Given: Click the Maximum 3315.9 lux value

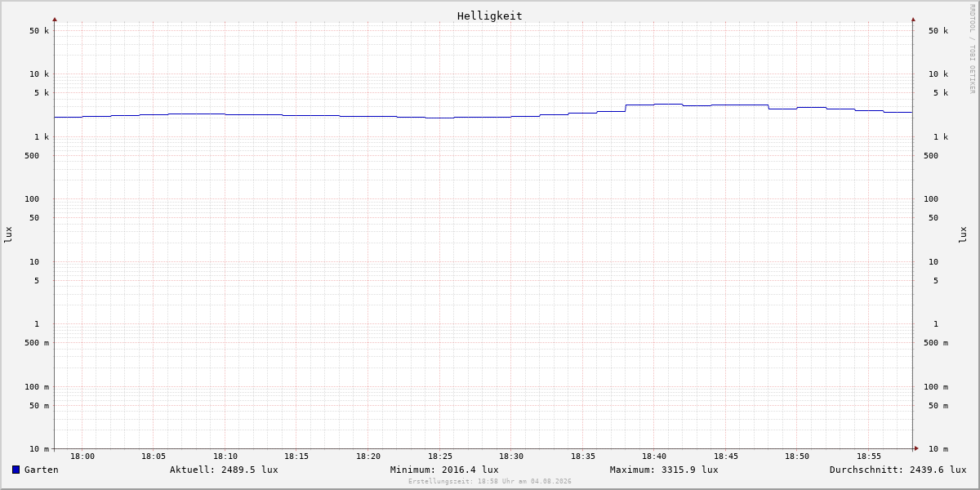Looking at the screenshot, I should 664,470.
